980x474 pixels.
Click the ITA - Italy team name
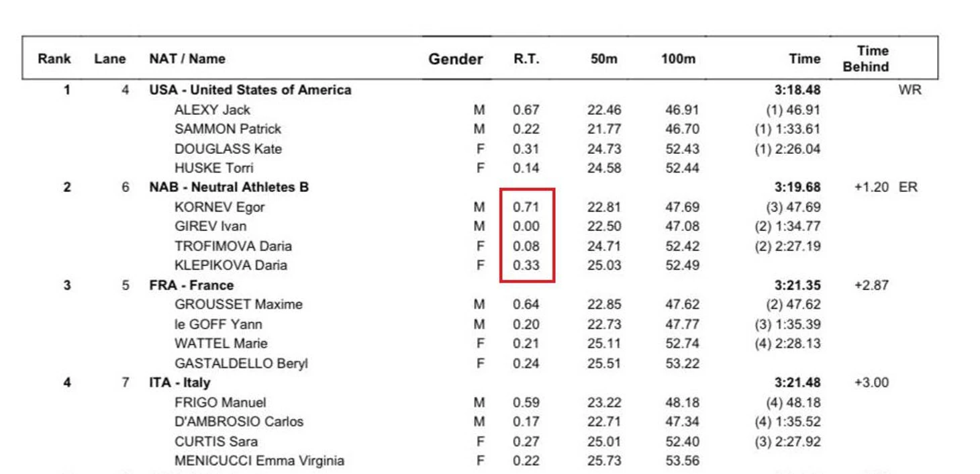179,383
